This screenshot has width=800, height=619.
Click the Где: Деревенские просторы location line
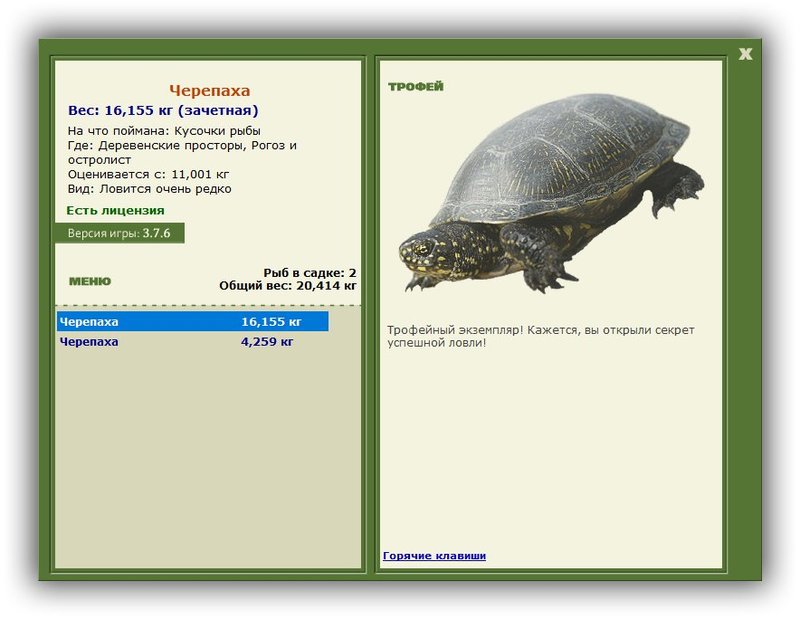point(182,153)
